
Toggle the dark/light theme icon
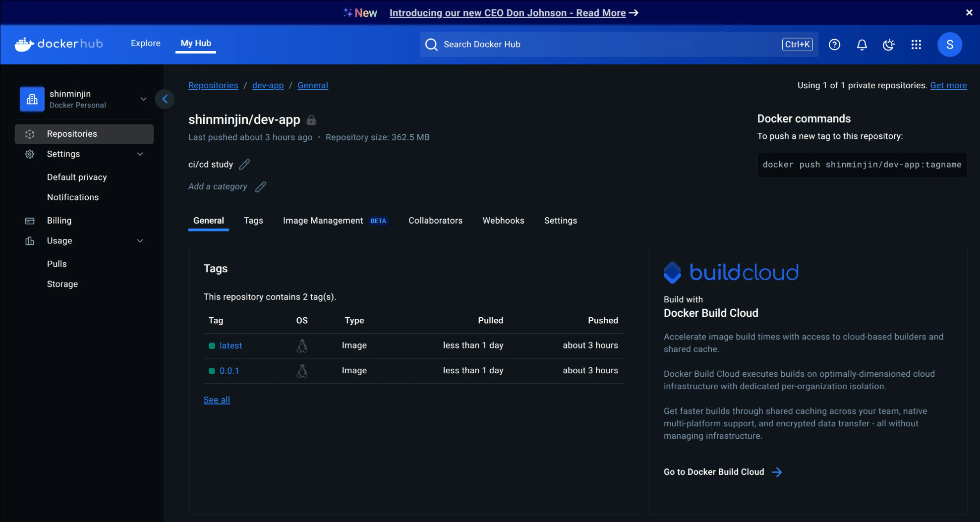pyautogui.click(x=889, y=45)
